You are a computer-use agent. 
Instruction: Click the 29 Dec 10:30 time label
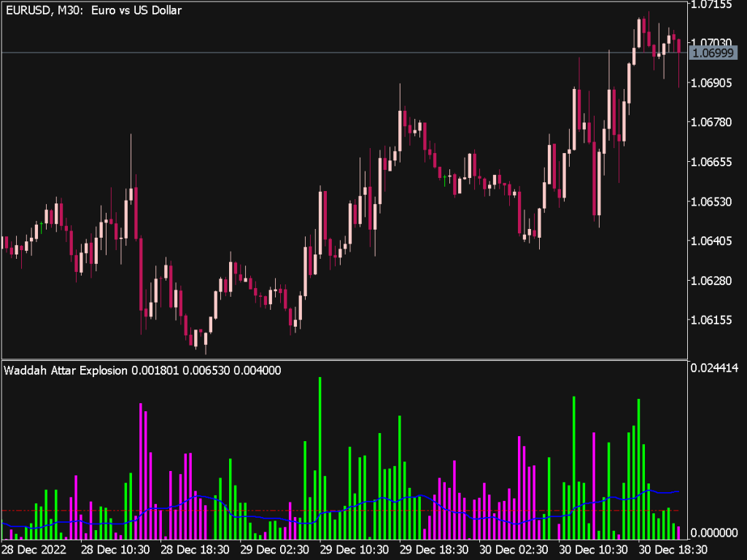(x=354, y=550)
